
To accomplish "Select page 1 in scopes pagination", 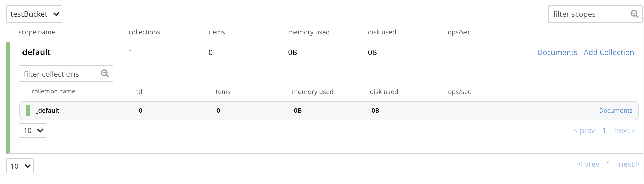I will 608,164.
